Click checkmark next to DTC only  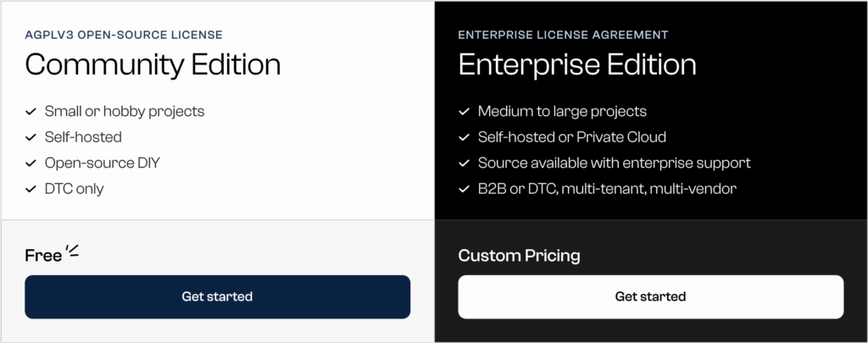[31, 189]
